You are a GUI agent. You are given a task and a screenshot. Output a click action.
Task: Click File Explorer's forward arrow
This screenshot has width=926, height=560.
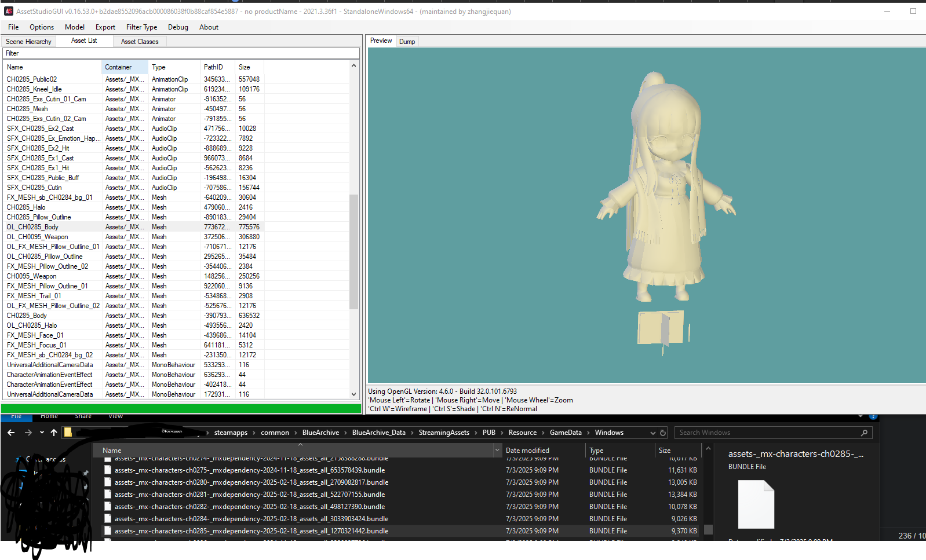point(28,433)
